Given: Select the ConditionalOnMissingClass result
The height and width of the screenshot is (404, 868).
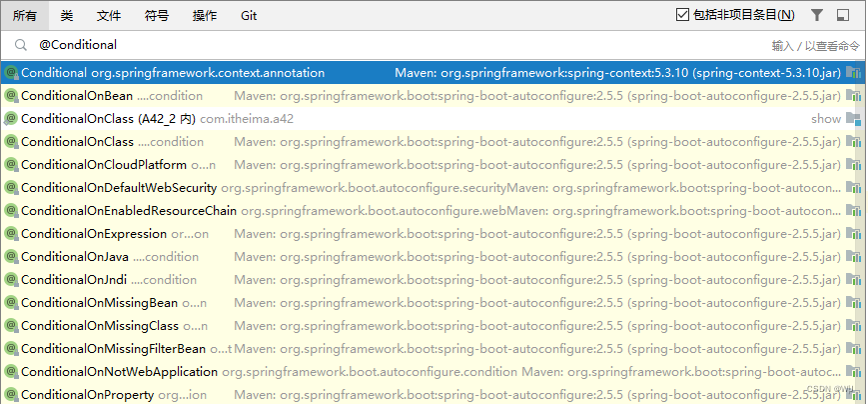Looking at the screenshot, I should (x=433, y=326).
